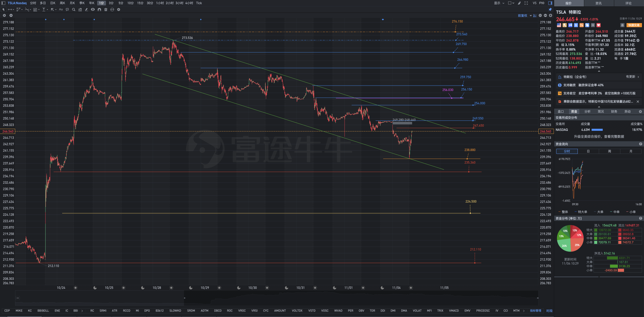Open the quote panel tab settings gear
Viewport: 644px width, 317px height.
coord(640,112)
